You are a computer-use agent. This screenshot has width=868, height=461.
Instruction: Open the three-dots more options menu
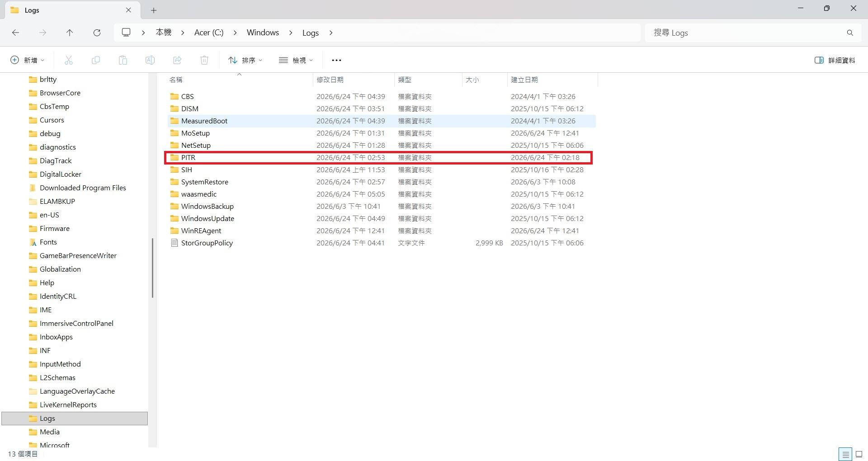tap(336, 60)
